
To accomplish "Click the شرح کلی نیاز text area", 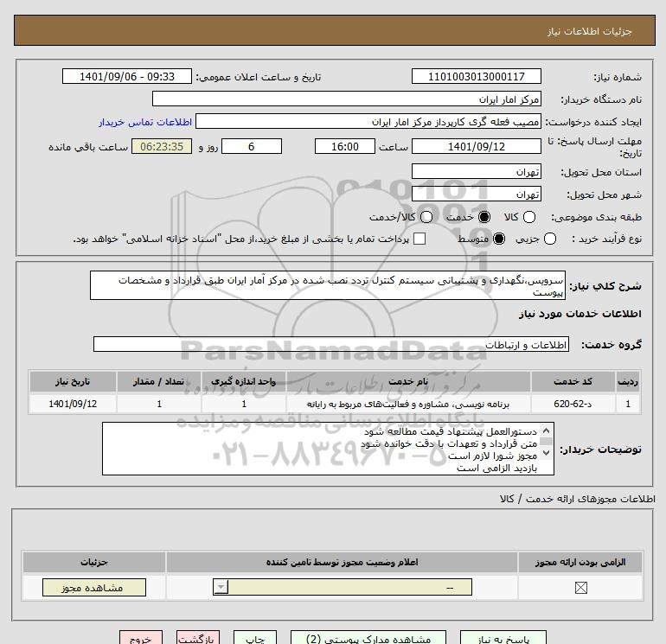I will [x=328, y=285].
